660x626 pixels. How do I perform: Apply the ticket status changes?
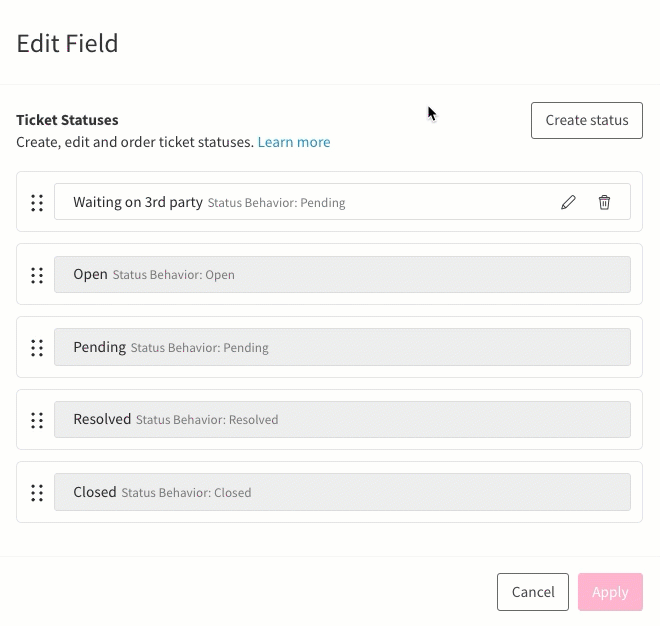click(x=610, y=592)
